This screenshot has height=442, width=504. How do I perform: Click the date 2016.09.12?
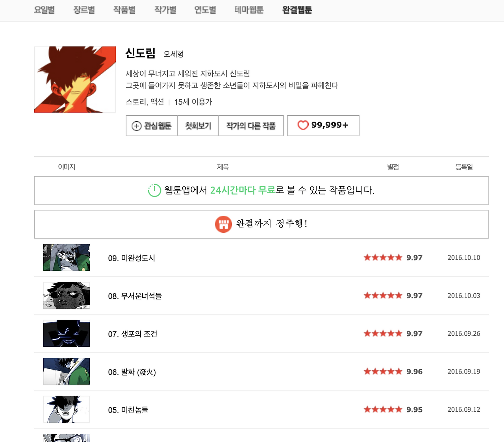click(x=464, y=410)
